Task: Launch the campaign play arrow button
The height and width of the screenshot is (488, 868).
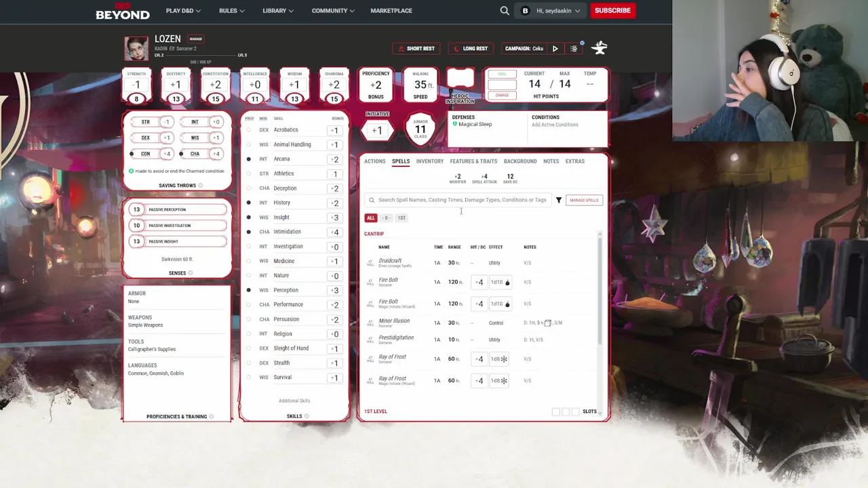Action: tap(555, 49)
